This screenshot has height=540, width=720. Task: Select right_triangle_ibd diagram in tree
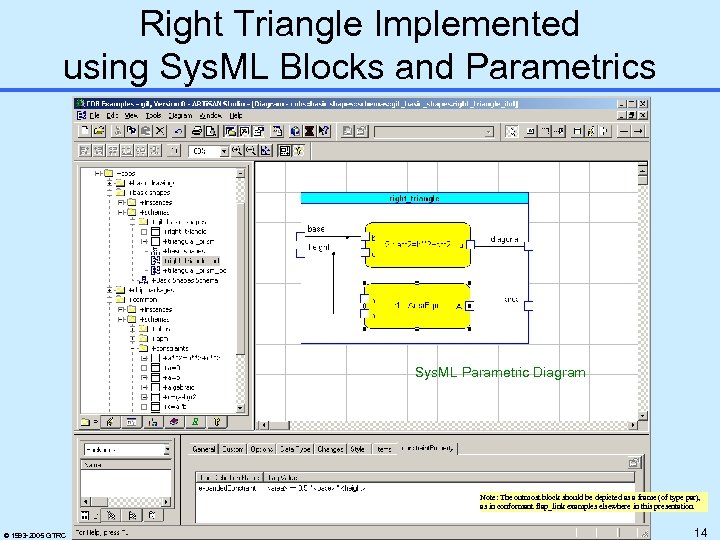(191, 260)
